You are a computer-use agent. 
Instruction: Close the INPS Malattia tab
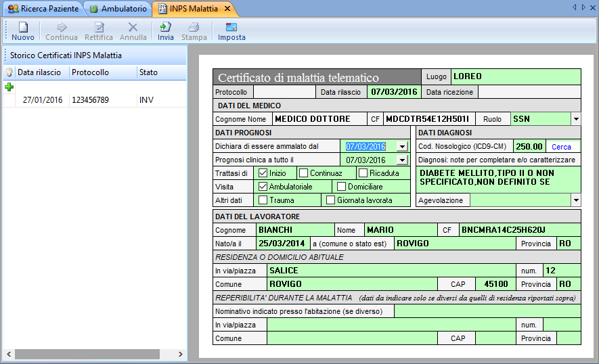point(227,8)
